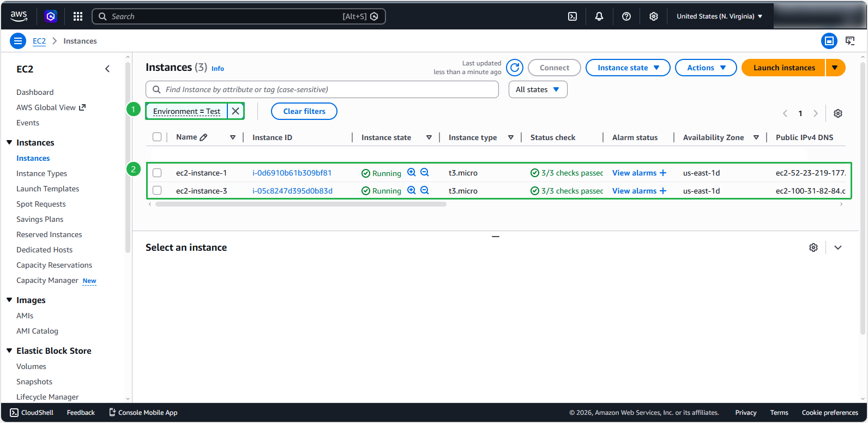Collapse the Instances sidebar section

tap(9, 142)
